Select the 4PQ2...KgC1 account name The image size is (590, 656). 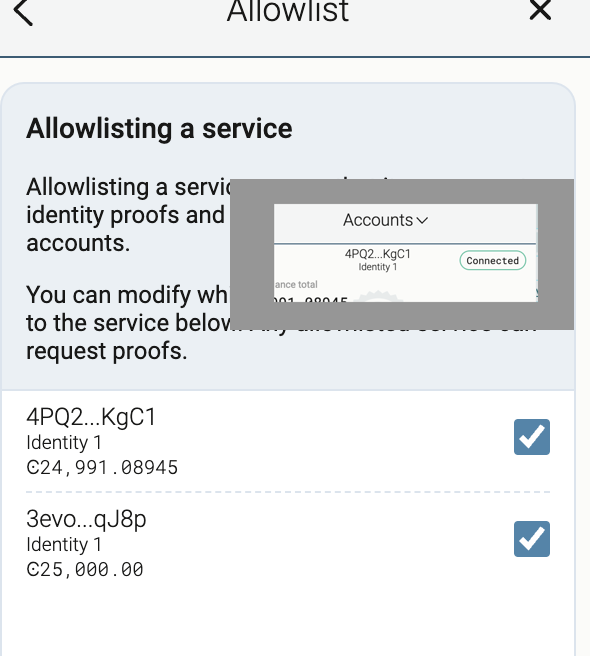point(91,417)
